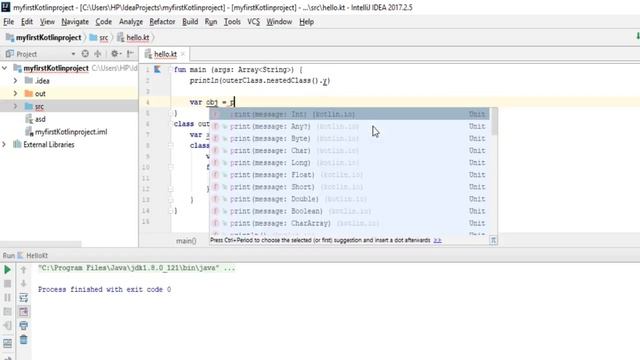
Task: Open the Build menu
Action: tap(190, 22)
